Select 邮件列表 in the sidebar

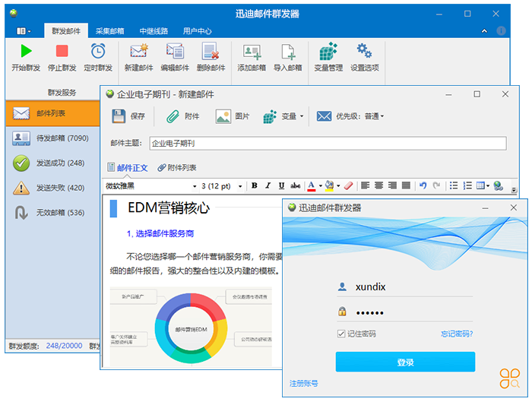[52, 113]
